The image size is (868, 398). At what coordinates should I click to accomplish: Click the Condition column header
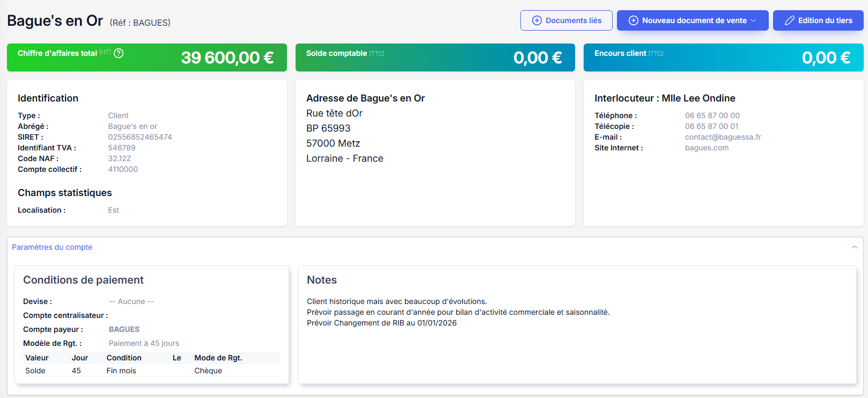point(124,358)
